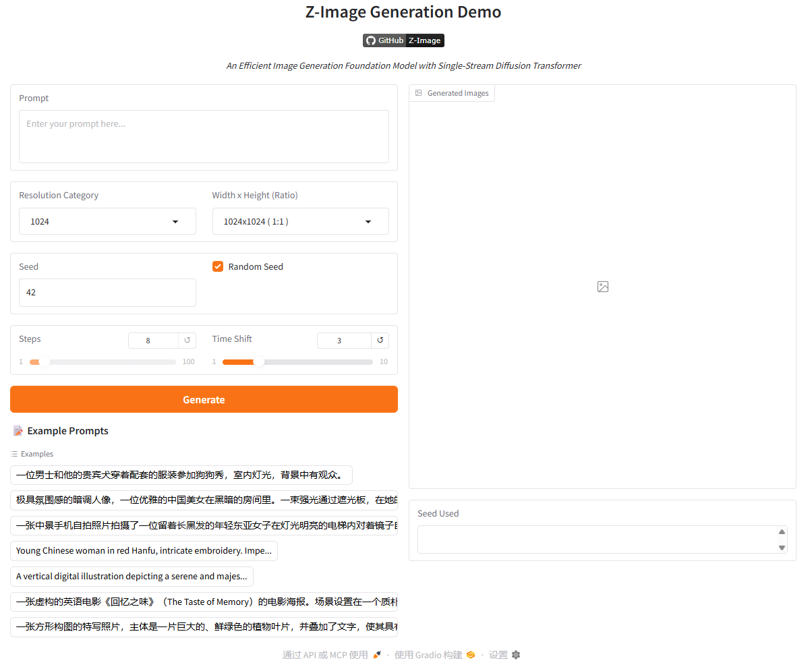Screen dimensions: 812x671
Task: Open the Resolution Category dropdown
Action: click(x=107, y=221)
